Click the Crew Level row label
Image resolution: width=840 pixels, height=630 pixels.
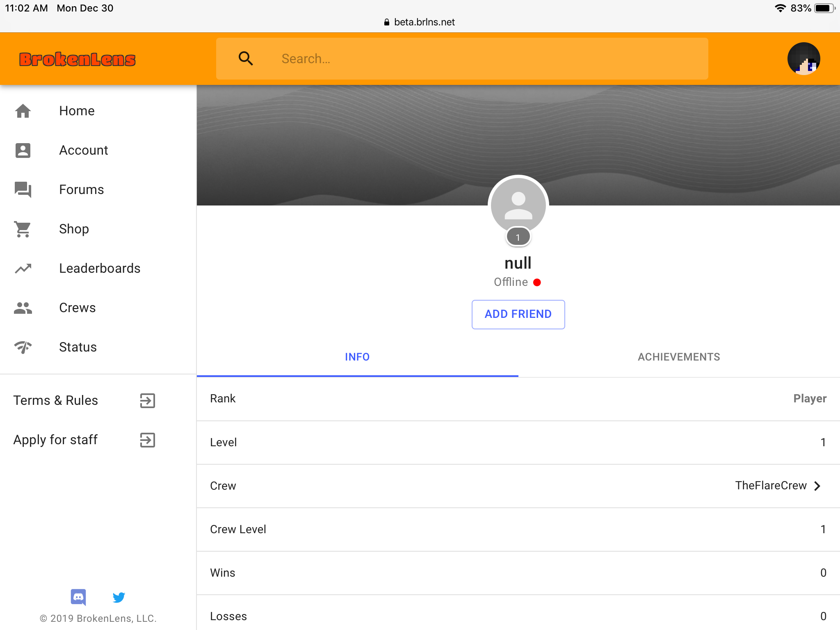[x=238, y=529]
